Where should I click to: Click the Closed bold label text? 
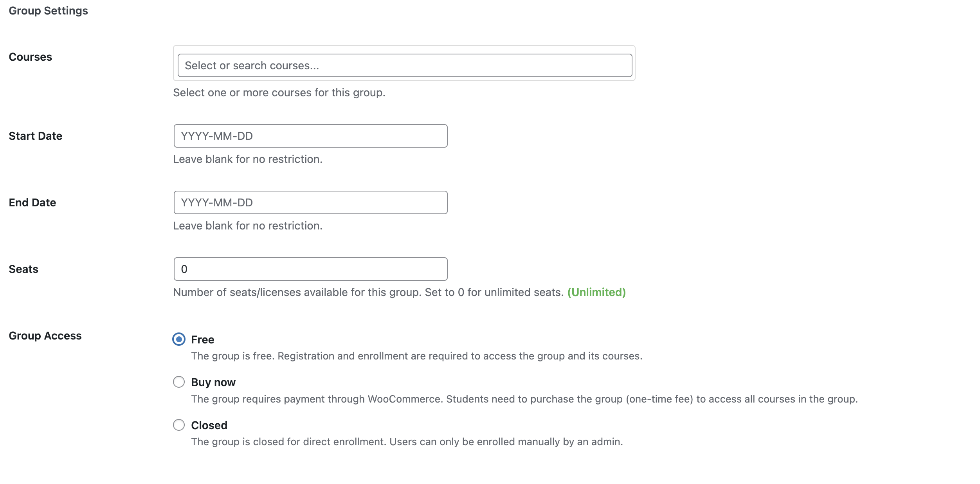[x=209, y=425]
